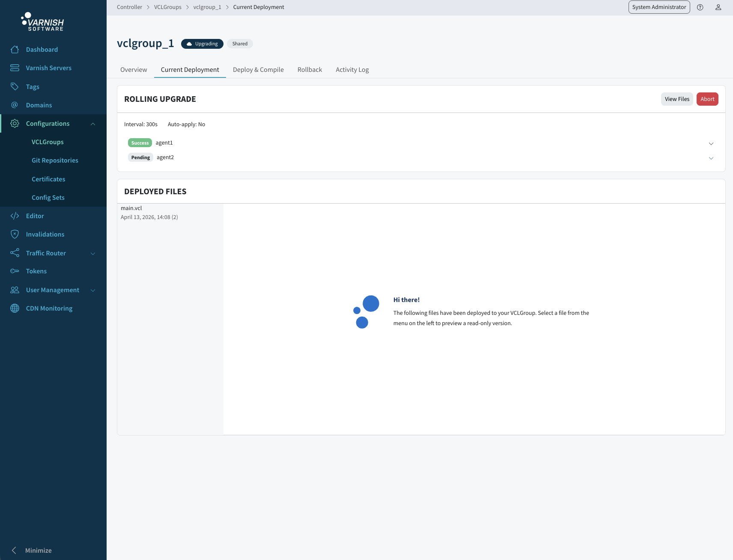Click the user profile icon
This screenshot has height=560, width=733.
[x=718, y=7]
